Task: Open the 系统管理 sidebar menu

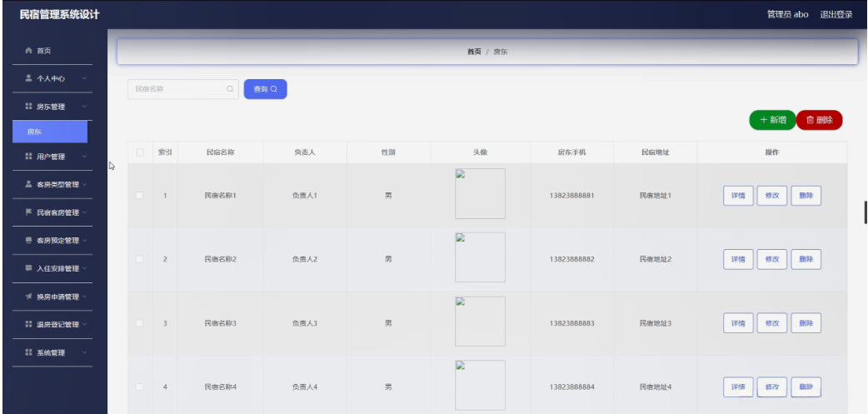Action: [x=52, y=352]
